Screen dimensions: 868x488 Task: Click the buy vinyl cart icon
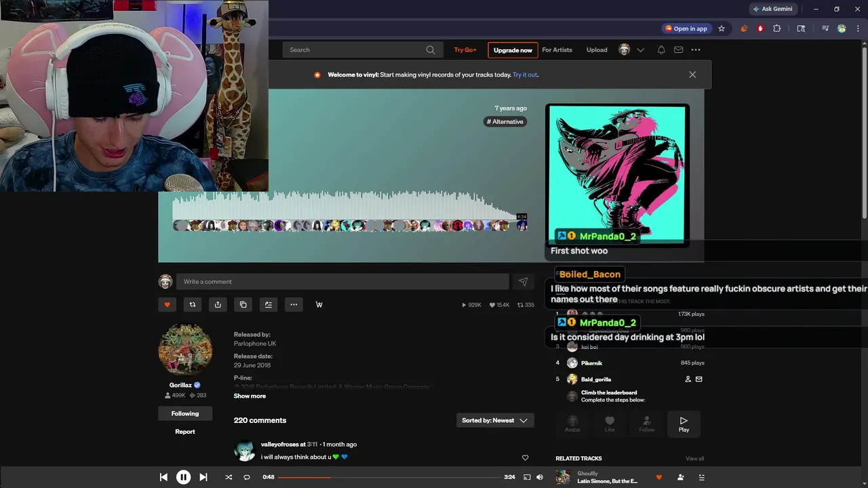(x=319, y=305)
